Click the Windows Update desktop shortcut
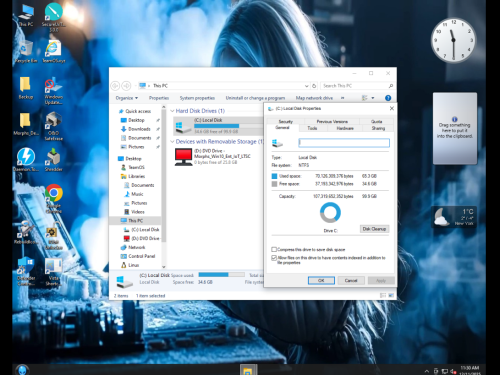The height and width of the screenshot is (375, 500). [x=54, y=86]
